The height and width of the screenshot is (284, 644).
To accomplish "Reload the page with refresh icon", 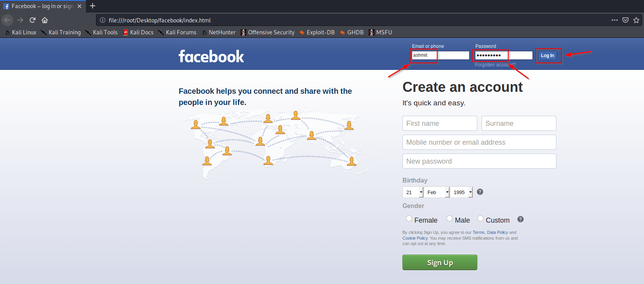I will [32, 20].
